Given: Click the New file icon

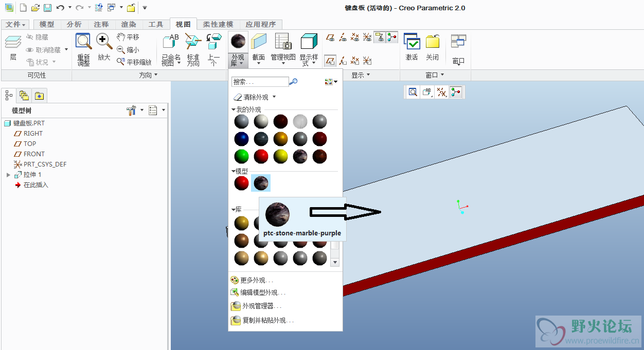Looking at the screenshot, I should (x=23, y=8).
